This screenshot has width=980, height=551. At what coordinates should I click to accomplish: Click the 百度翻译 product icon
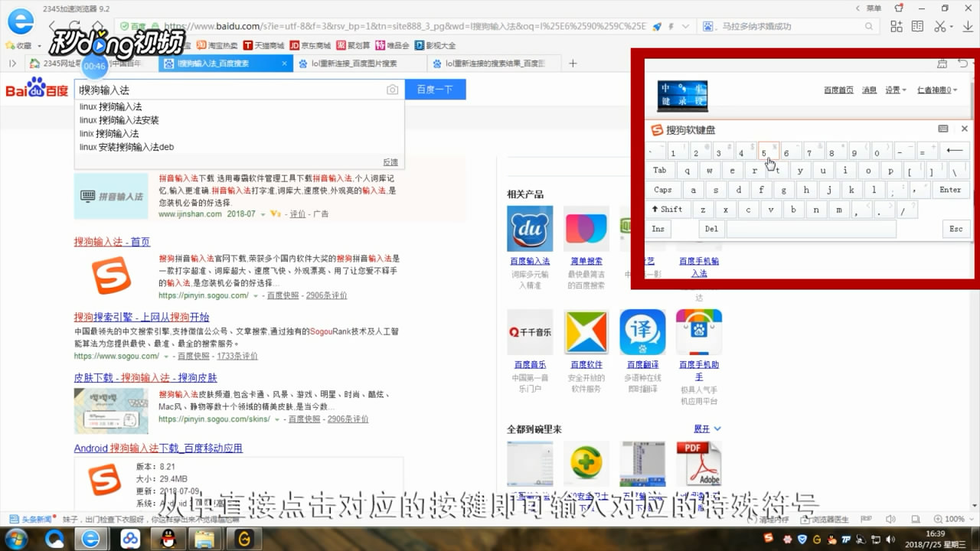click(642, 332)
